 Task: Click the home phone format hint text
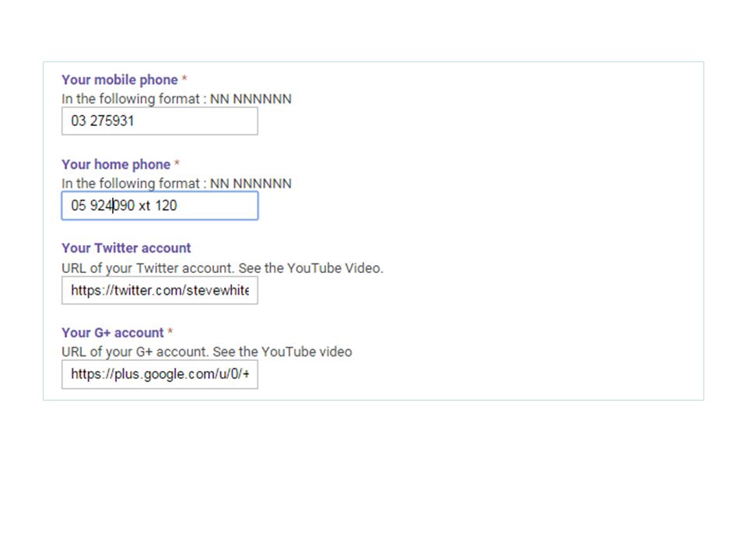coord(177,184)
